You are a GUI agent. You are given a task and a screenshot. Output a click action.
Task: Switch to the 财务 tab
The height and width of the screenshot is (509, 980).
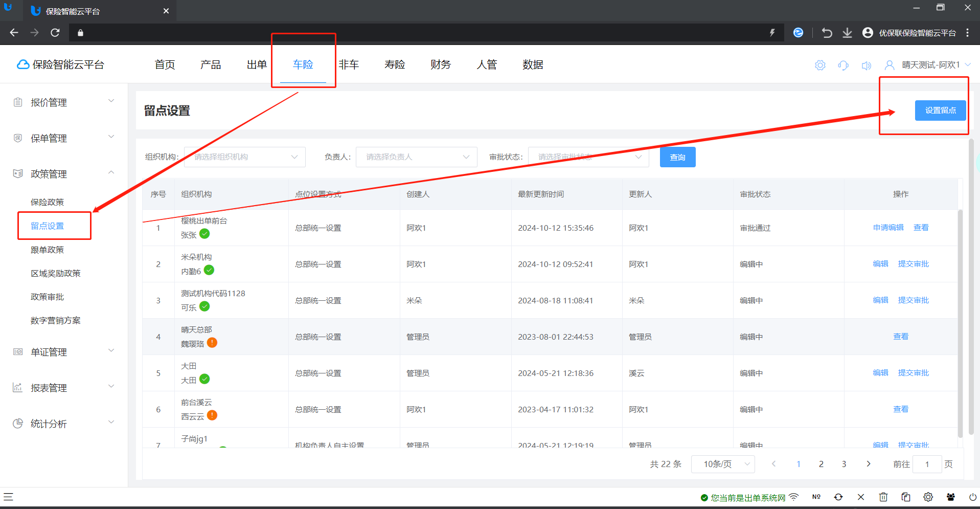click(x=441, y=65)
